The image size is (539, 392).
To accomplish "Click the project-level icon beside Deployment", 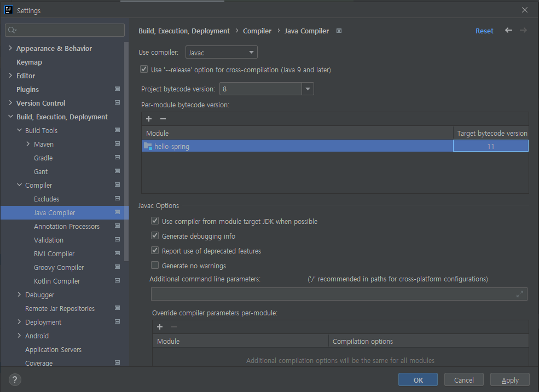I will tap(117, 321).
